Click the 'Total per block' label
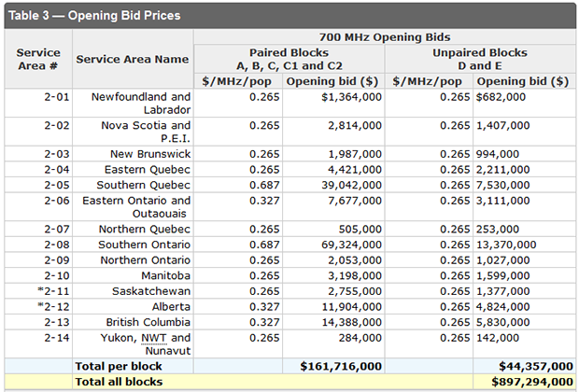The height and width of the screenshot is (392, 579). point(119,366)
